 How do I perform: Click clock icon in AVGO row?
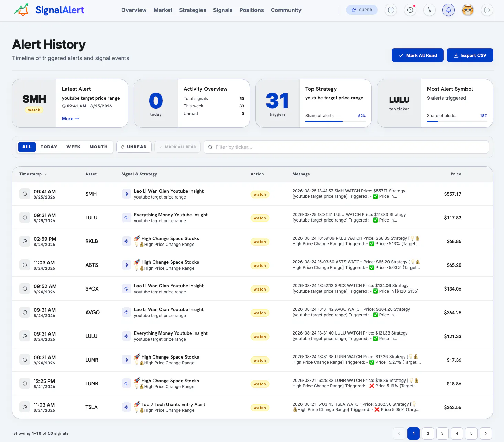click(25, 313)
